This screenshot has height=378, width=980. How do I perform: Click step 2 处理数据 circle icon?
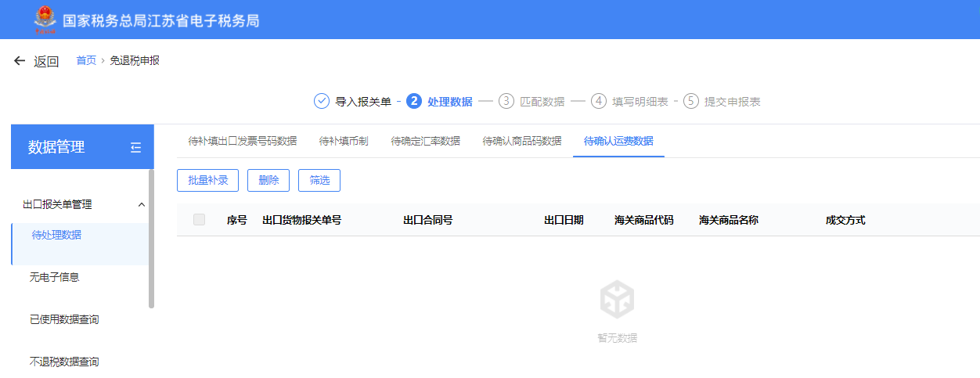pos(414,101)
